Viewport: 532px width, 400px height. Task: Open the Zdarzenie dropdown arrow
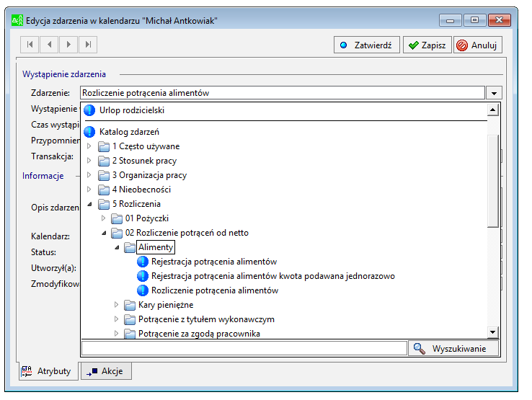[x=494, y=93]
